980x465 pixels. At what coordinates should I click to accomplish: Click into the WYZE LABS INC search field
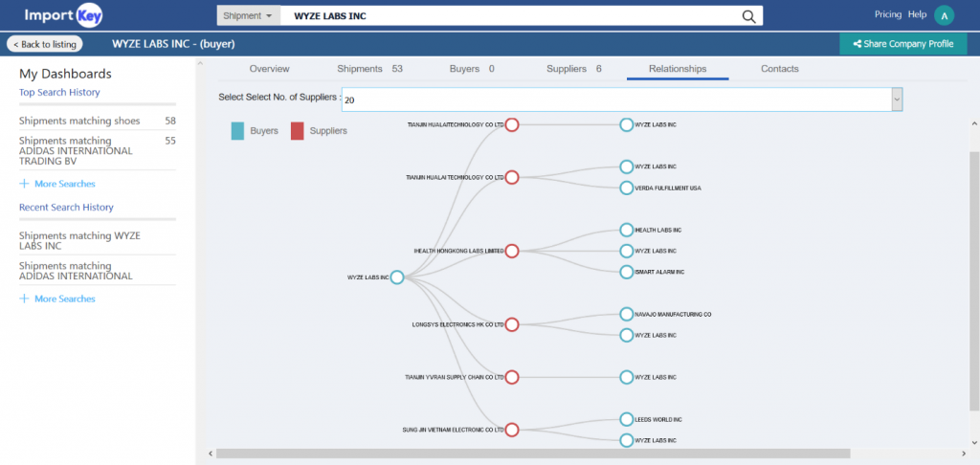click(x=509, y=16)
